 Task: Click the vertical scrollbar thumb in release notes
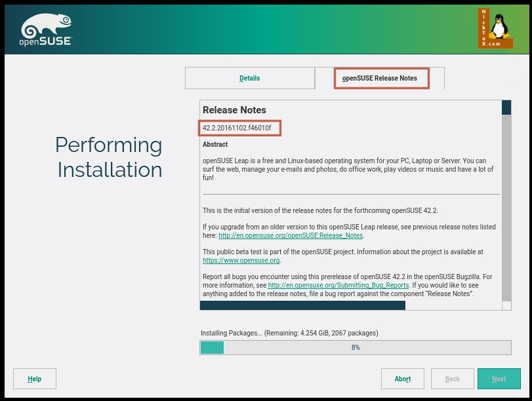pos(506,107)
